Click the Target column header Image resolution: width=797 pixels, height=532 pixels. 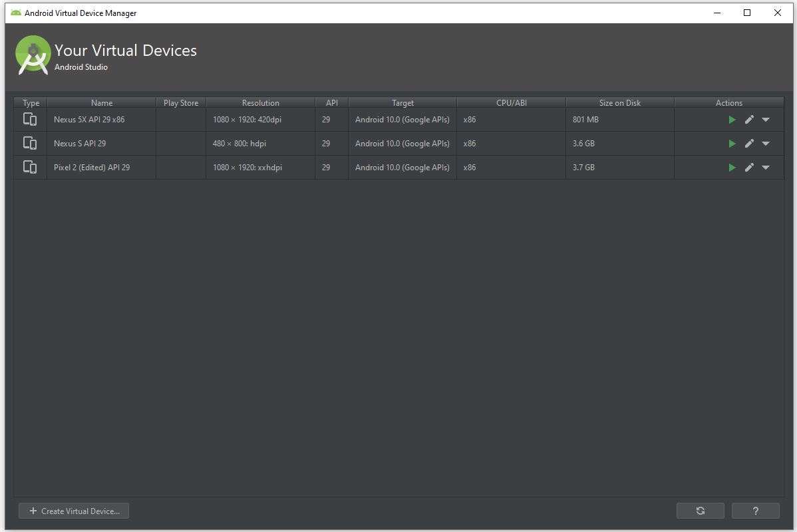(402, 102)
